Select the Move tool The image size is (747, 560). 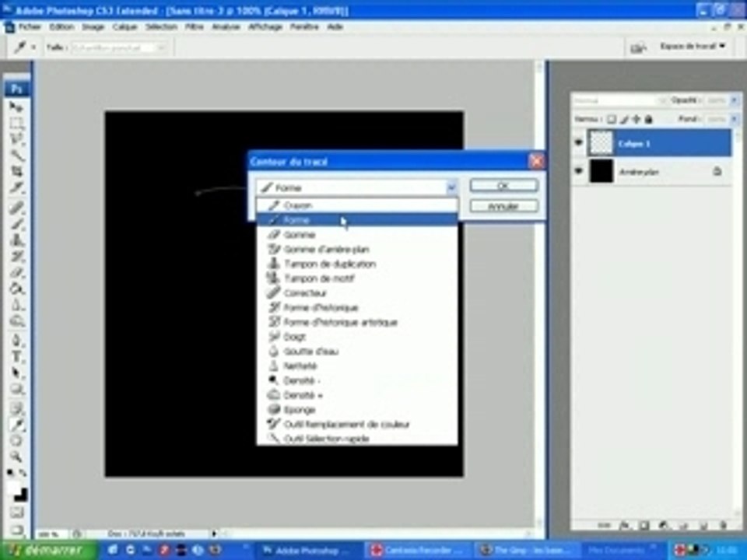[16, 107]
